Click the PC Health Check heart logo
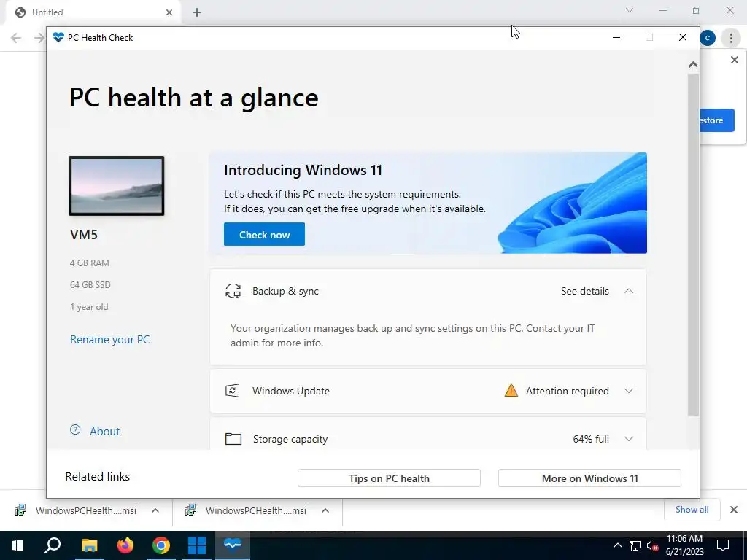This screenshot has height=560, width=747. tap(58, 37)
